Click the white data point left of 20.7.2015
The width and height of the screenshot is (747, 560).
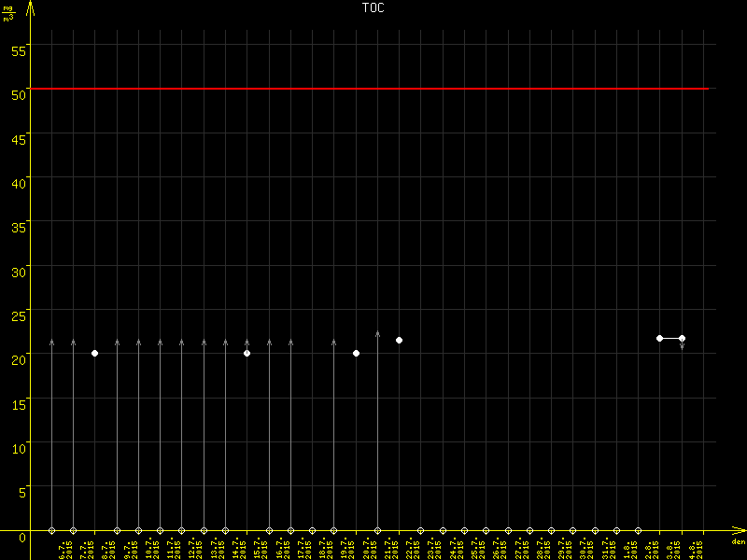[x=356, y=354]
